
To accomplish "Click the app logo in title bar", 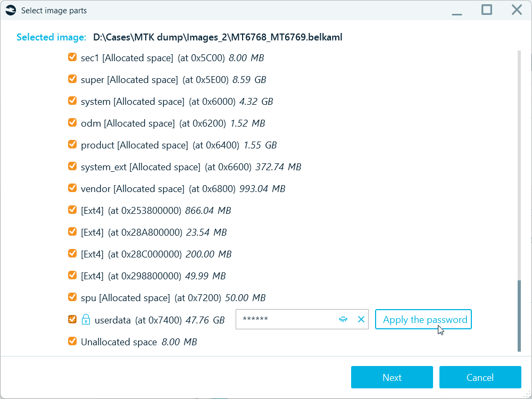I will (11, 11).
